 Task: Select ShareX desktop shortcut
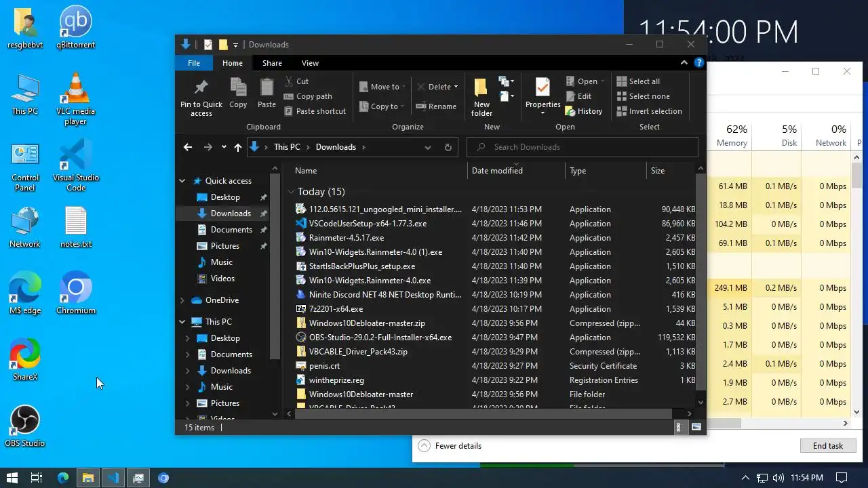tap(25, 360)
